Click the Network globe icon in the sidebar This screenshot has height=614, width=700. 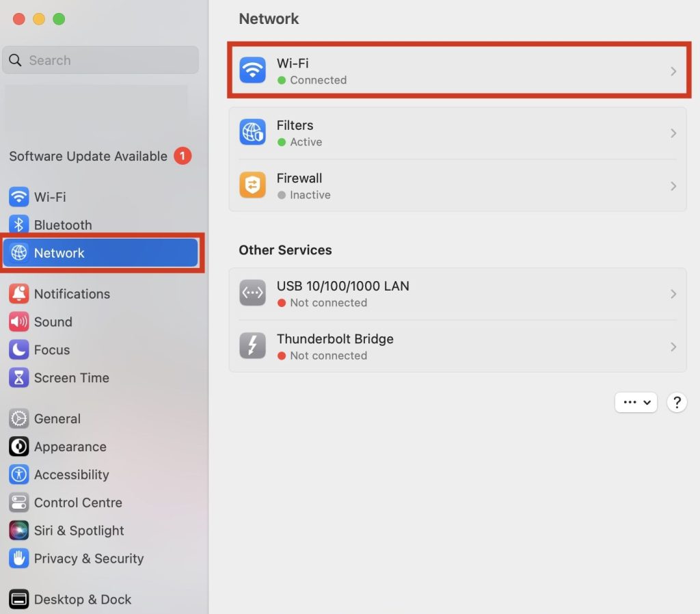coord(18,253)
